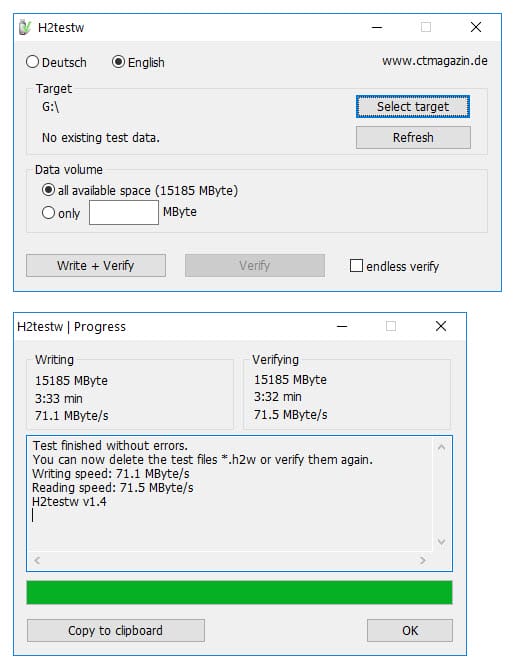Click the Refresh button
The height and width of the screenshot is (668, 517).
pyautogui.click(x=413, y=138)
